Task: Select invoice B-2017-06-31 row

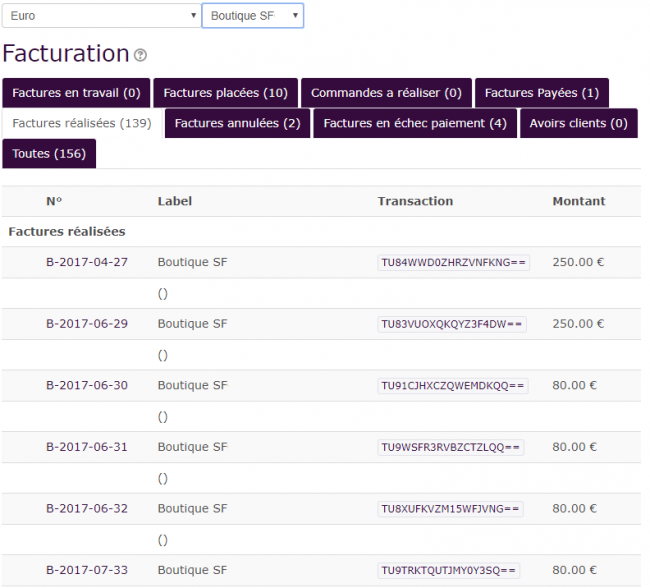Action: [x=87, y=447]
